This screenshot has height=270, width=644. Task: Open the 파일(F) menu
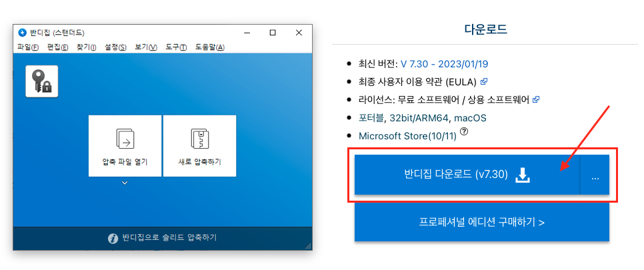(28, 47)
